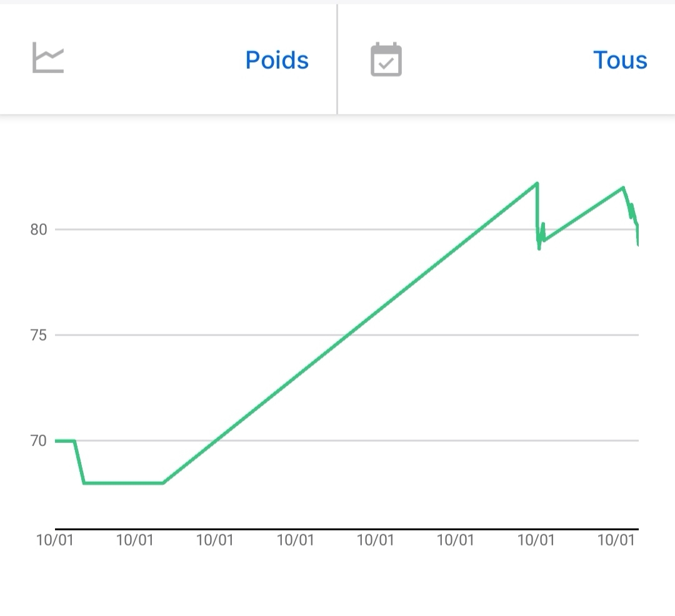Tap the second peak of the green line

pyautogui.click(x=623, y=187)
